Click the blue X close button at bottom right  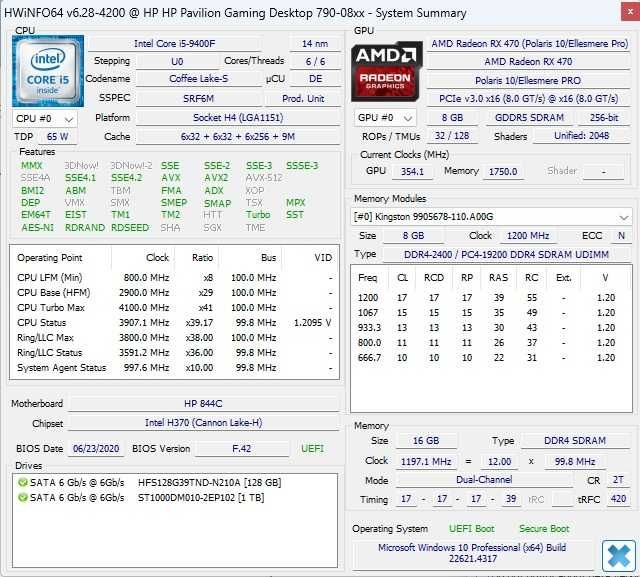tap(618, 556)
